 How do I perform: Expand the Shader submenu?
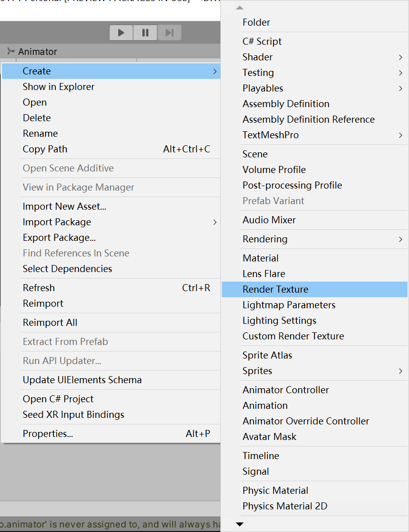[x=400, y=57]
